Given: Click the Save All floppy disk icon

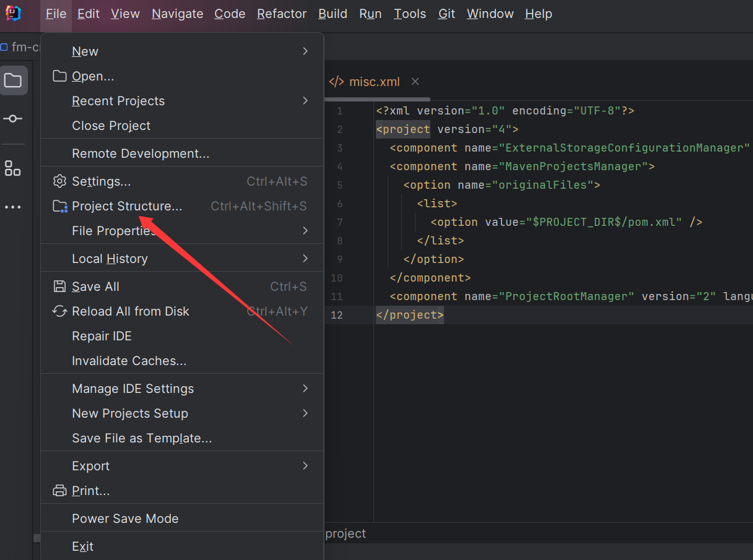Looking at the screenshot, I should click(x=59, y=286).
